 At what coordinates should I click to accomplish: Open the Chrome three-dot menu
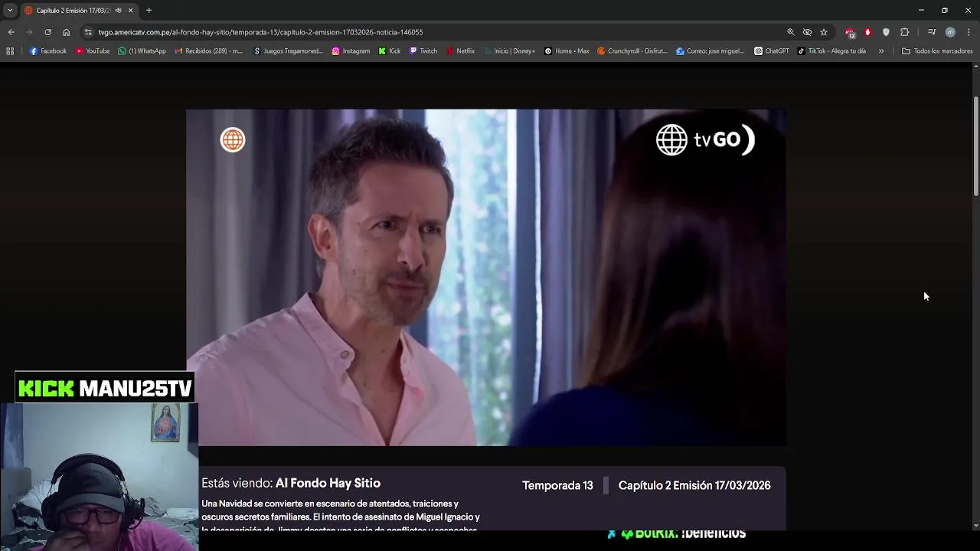969,32
